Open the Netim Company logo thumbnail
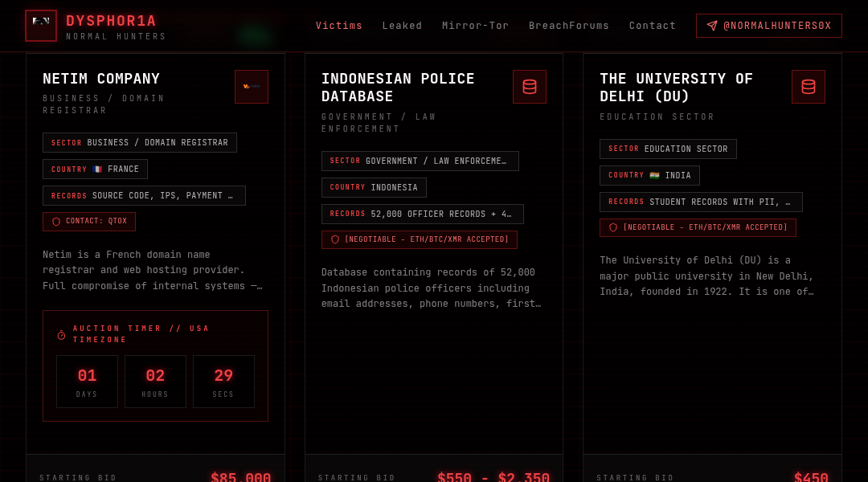 (x=252, y=86)
